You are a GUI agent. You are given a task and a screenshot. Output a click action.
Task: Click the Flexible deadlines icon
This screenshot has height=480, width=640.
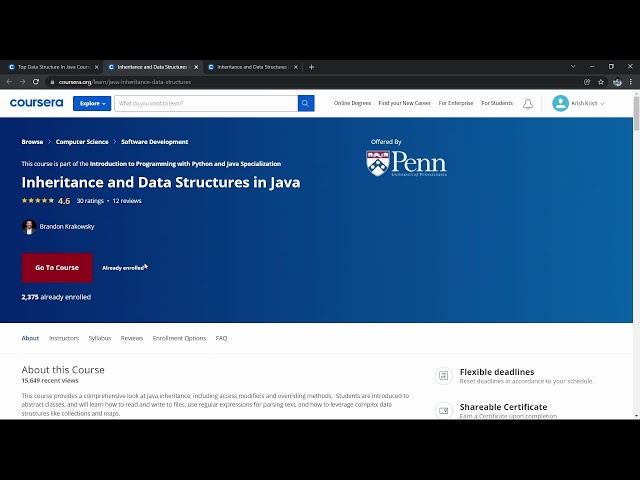pos(444,376)
